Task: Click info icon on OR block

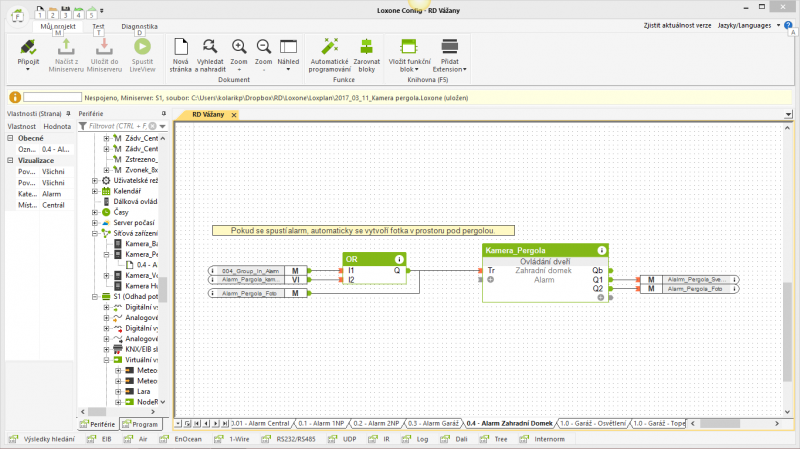Action: pos(399,258)
